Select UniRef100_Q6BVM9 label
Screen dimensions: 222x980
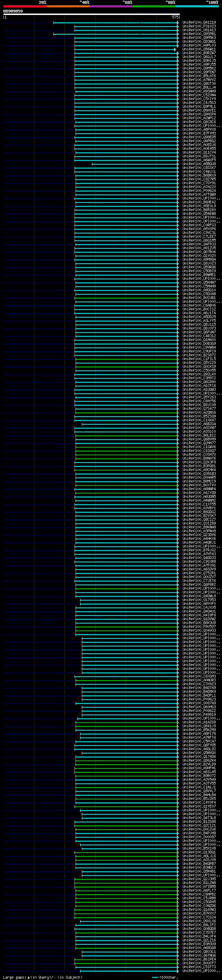[x=199, y=439]
